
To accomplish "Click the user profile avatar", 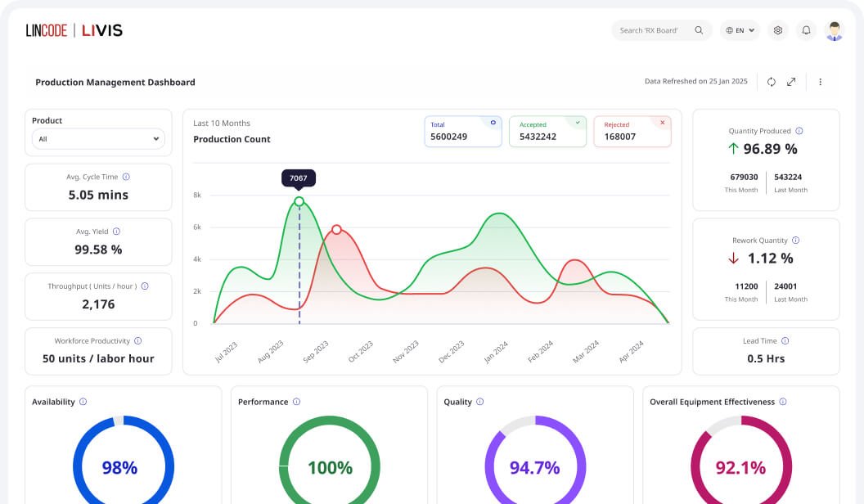I will [834, 31].
